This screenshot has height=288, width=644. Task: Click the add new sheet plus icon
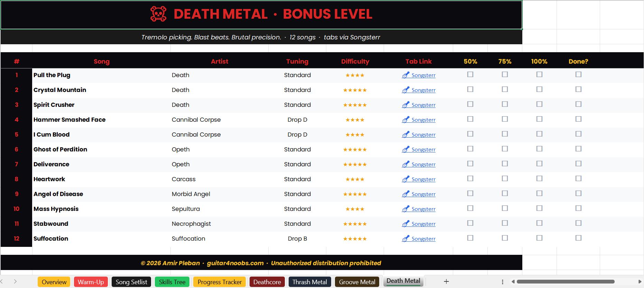click(x=446, y=282)
